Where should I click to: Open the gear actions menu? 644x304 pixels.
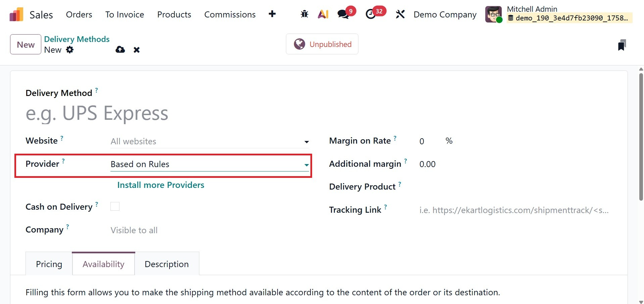[x=70, y=50]
